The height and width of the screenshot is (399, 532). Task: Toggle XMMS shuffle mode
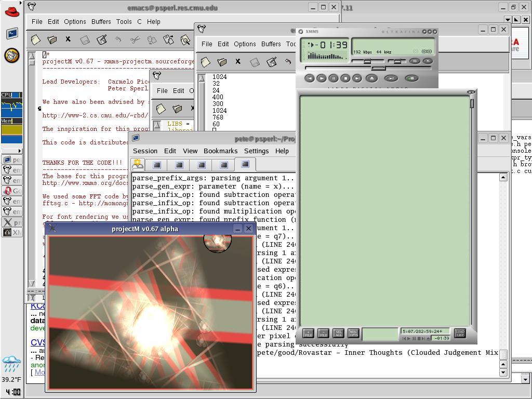click(391, 78)
